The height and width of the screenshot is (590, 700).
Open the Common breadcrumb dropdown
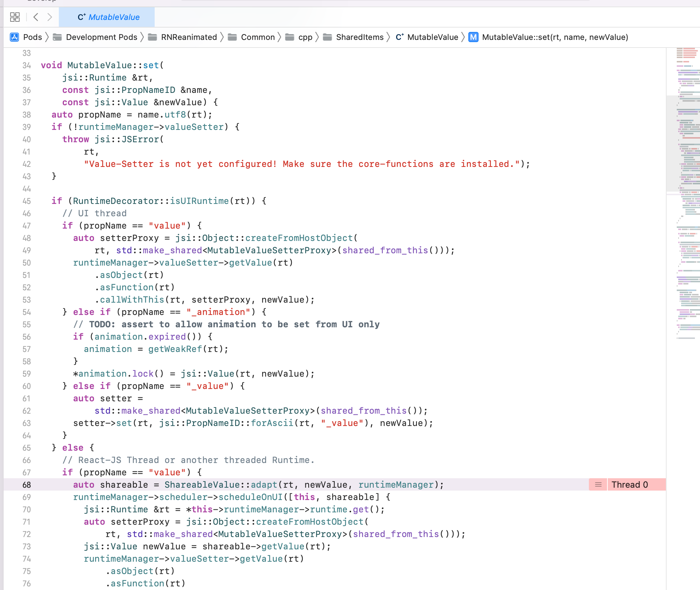pyautogui.click(x=258, y=37)
